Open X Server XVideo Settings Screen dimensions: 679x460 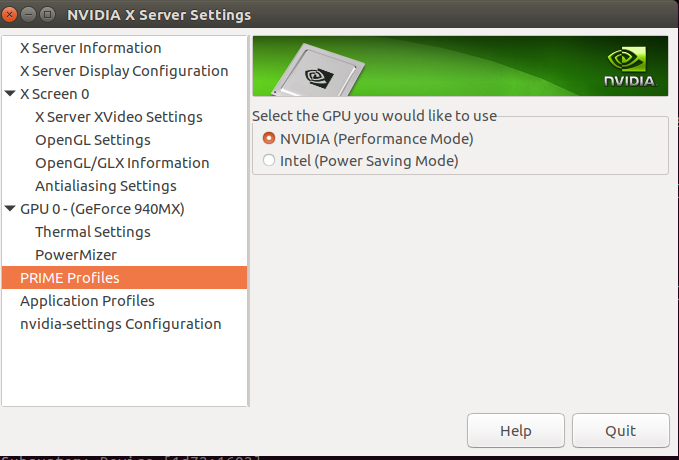119,117
